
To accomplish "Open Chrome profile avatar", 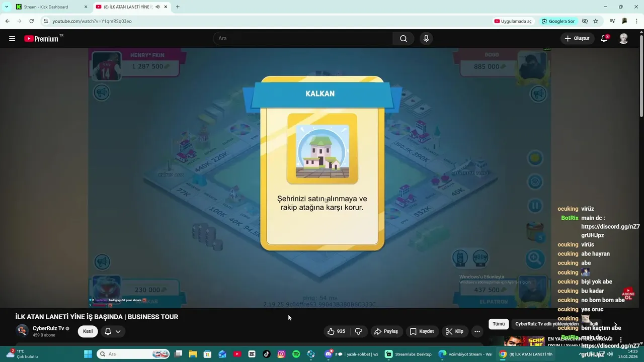I will coord(624,21).
